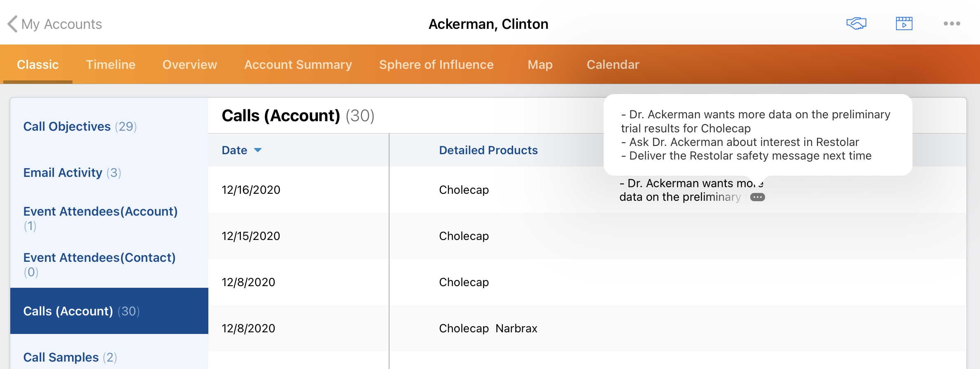
Task: Open the Map tab
Action: coord(540,65)
